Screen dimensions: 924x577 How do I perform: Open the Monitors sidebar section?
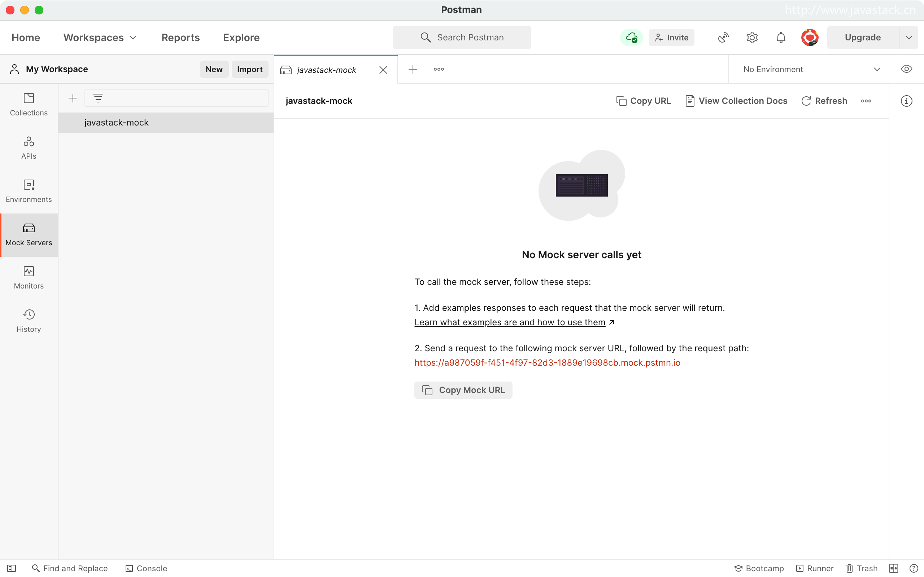[29, 277]
